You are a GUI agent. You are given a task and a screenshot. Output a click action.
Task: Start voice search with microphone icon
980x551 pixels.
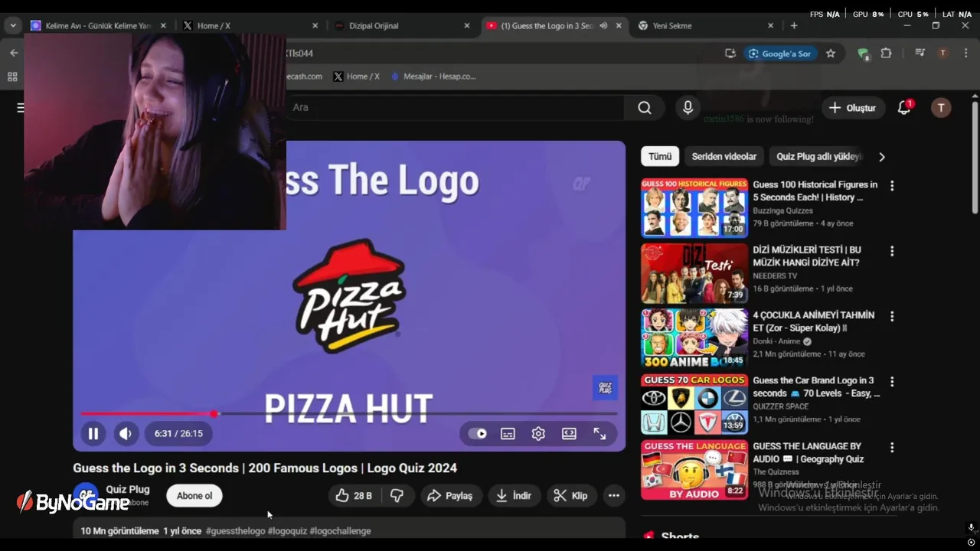(x=688, y=108)
